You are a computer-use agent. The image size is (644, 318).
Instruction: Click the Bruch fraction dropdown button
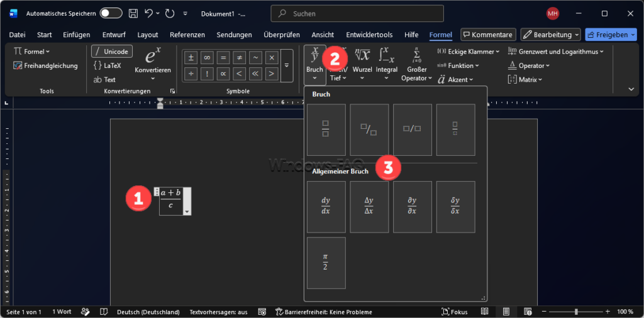315,65
